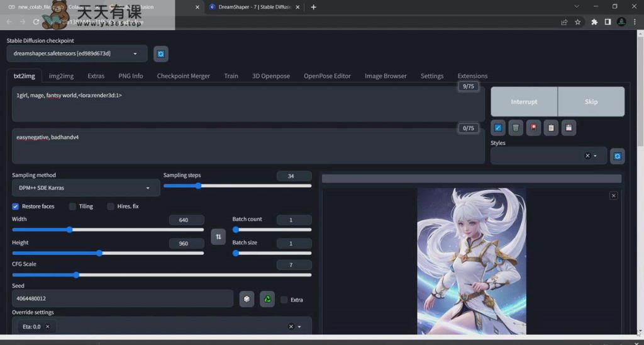This screenshot has height=345, width=644.
Task: Adjust the CFG Scale slider
Action: [x=162, y=275]
